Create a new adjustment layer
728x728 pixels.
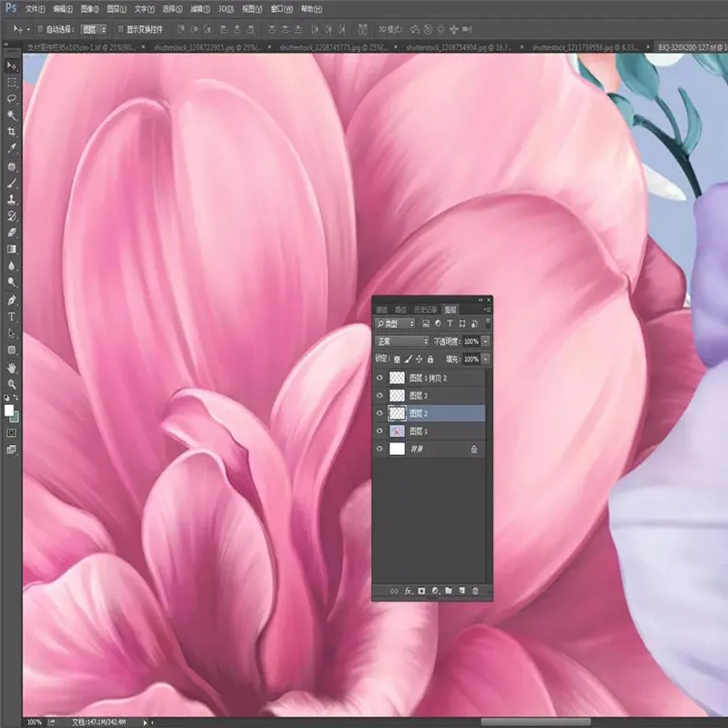[x=435, y=591]
